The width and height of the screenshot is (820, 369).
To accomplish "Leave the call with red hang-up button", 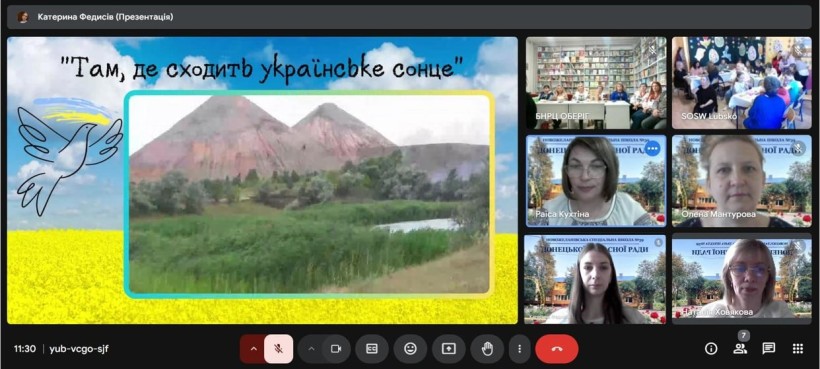I will pyautogui.click(x=557, y=349).
